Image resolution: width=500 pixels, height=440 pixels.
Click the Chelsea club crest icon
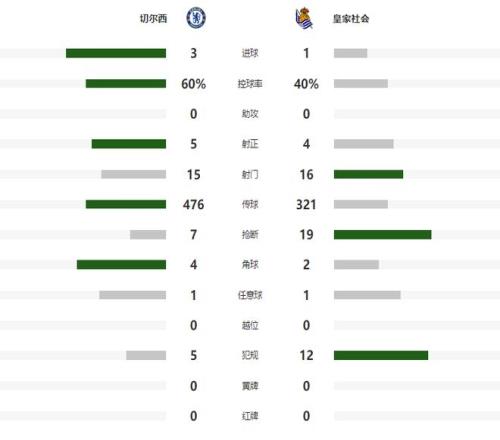[196, 18]
